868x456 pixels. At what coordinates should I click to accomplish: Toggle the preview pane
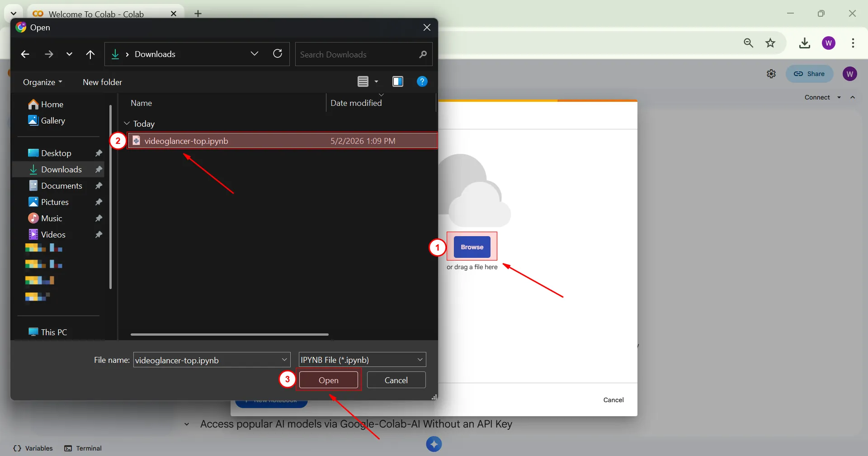(x=398, y=81)
